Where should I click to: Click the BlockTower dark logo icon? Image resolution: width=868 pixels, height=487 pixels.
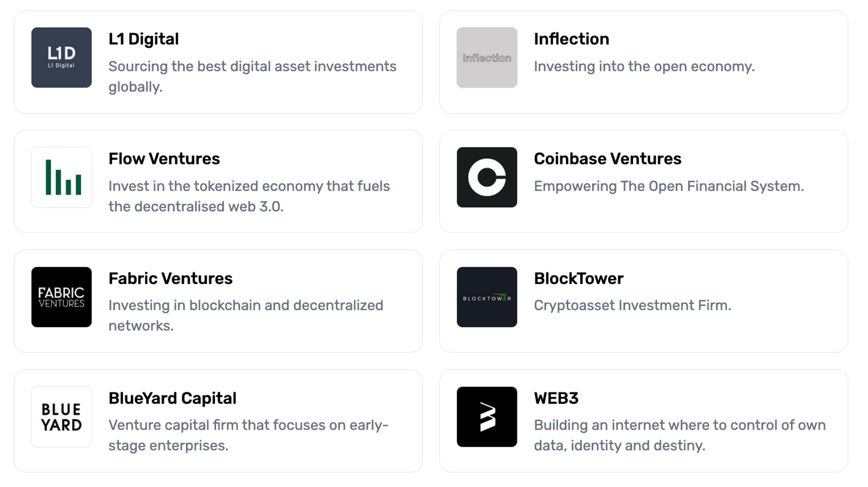click(x=487, y=297)
